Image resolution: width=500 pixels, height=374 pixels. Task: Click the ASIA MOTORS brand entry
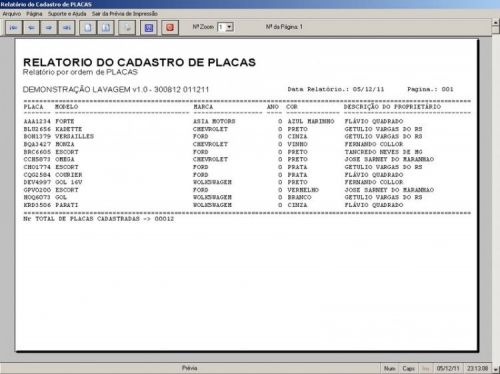[214, 121]
